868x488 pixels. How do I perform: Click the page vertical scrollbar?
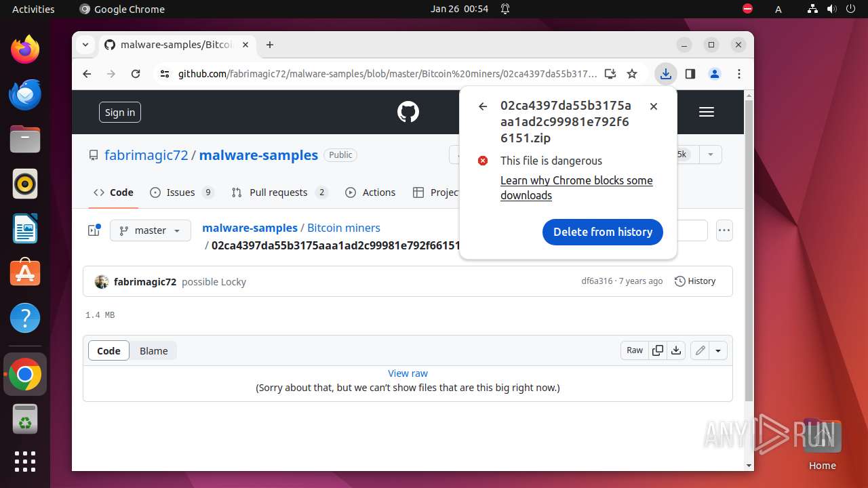click(x=749, y=251)
